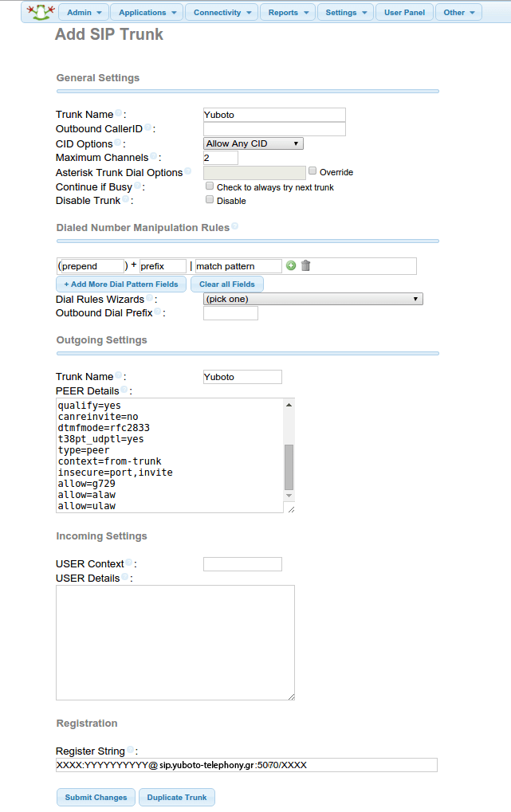The image size is (511, 812).
Task: Click the prepend dial pattern field
Action: [92, 266]
